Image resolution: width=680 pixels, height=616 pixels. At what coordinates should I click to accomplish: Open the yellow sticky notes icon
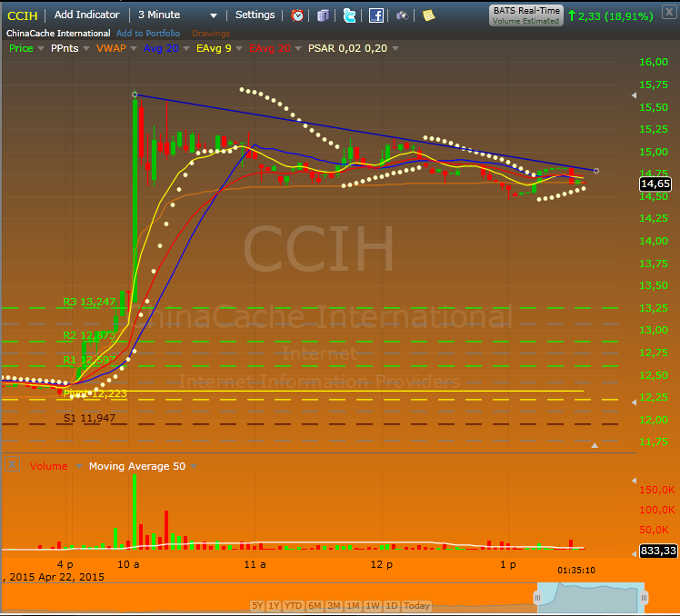(428, 15)
